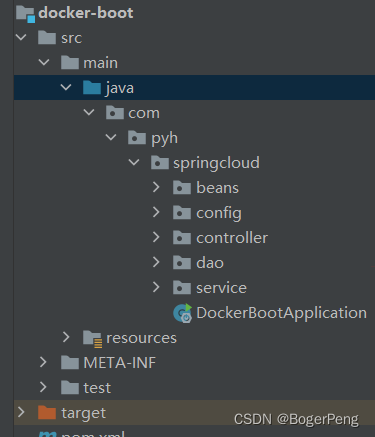Image resolution: width=375 pixels, height=437 pixels.
Task: Click the DockerBootApplication Spring class icon
Action: [x=183, y=313]
